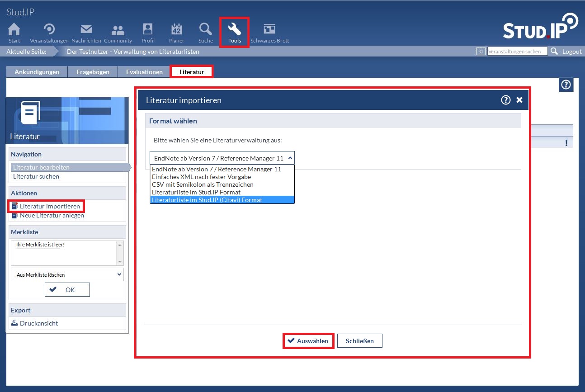The image size is (585, 392).
Task: Open the Tools wrench icon
Action: tap(235, 30)
